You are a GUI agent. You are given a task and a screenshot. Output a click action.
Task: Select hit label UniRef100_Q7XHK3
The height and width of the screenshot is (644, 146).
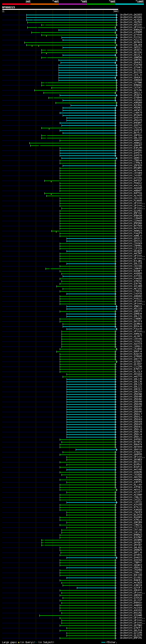click(x=131, y=67)
